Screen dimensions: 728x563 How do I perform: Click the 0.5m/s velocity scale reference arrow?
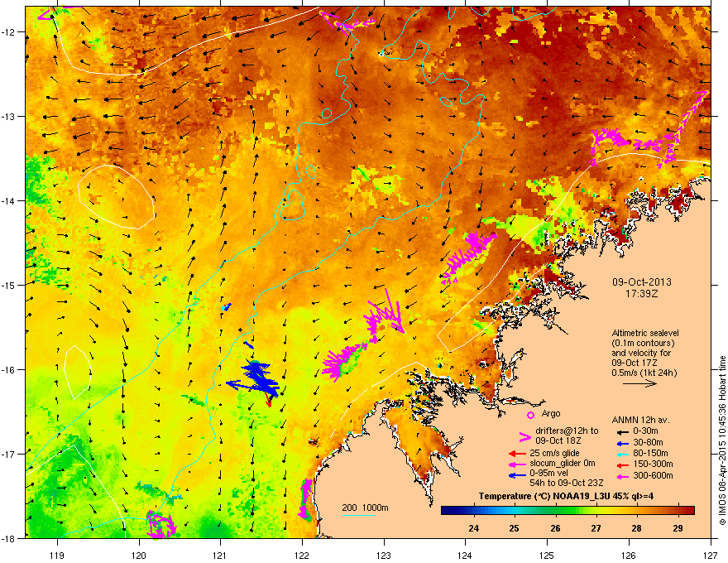[639, 384]
